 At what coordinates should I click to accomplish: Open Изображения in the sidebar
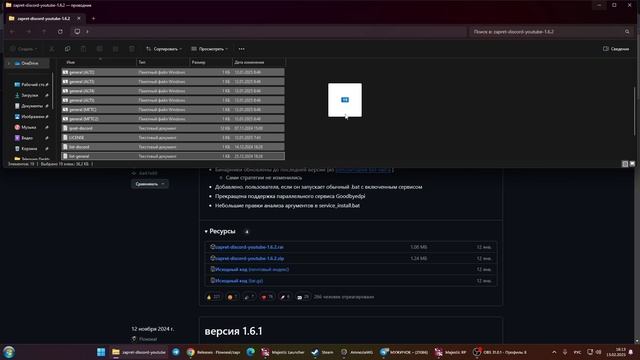[x=31, y=116]
